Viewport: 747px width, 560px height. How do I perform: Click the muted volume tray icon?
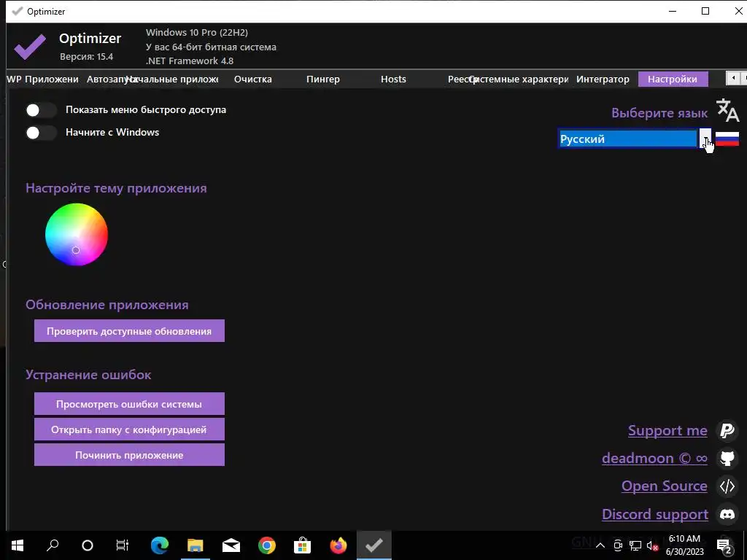pyautogui.click(x=652, y=545)
